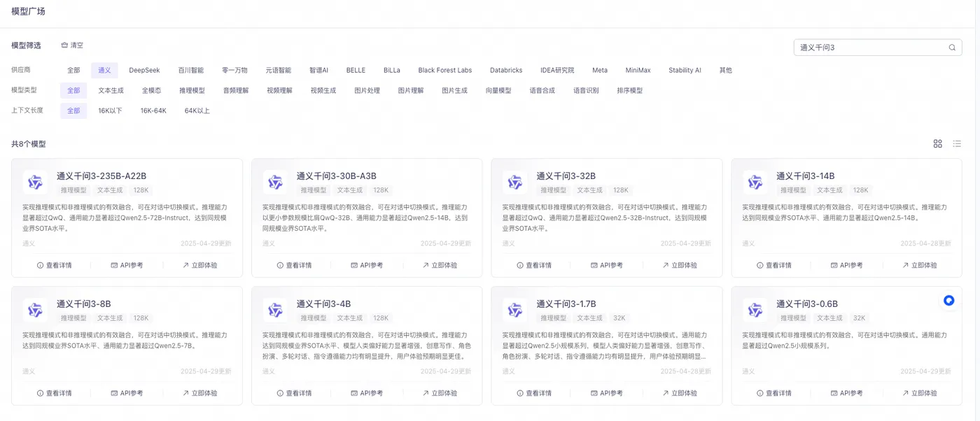Open API参考 for 通义千问3-235B-A22B
980x421 pixels.
click(x=127, y=265)
